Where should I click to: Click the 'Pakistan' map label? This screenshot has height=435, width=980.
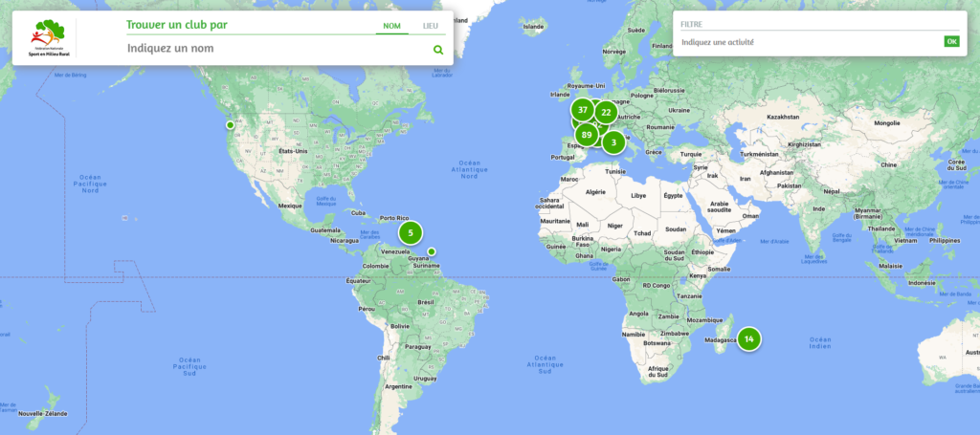point(789,186)
